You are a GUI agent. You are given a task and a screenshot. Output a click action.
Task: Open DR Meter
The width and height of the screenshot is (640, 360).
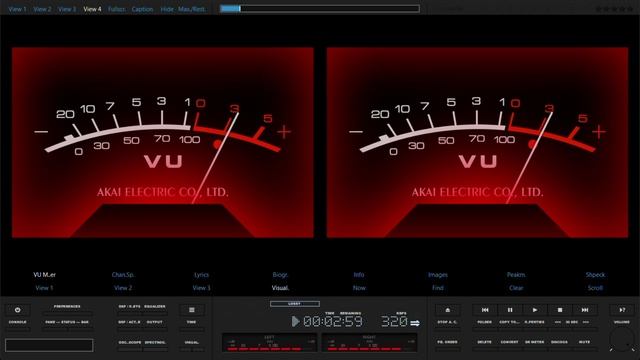pyautogui.click(x=534, y=342)
